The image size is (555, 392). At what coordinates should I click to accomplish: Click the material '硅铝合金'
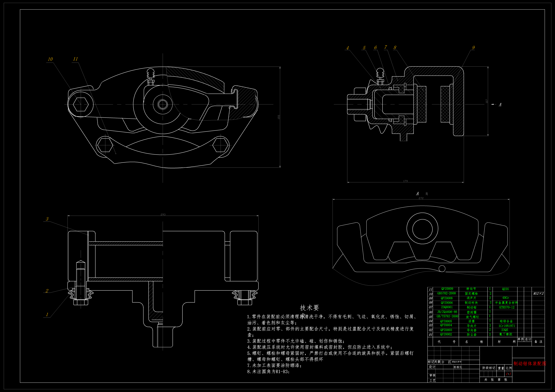[506, 321]
